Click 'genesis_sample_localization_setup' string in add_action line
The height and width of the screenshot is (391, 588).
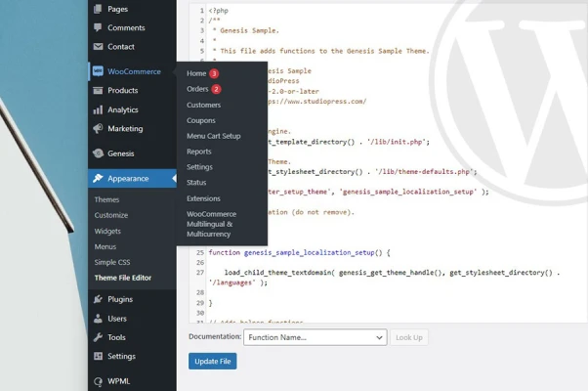click(x=408, y=192)
